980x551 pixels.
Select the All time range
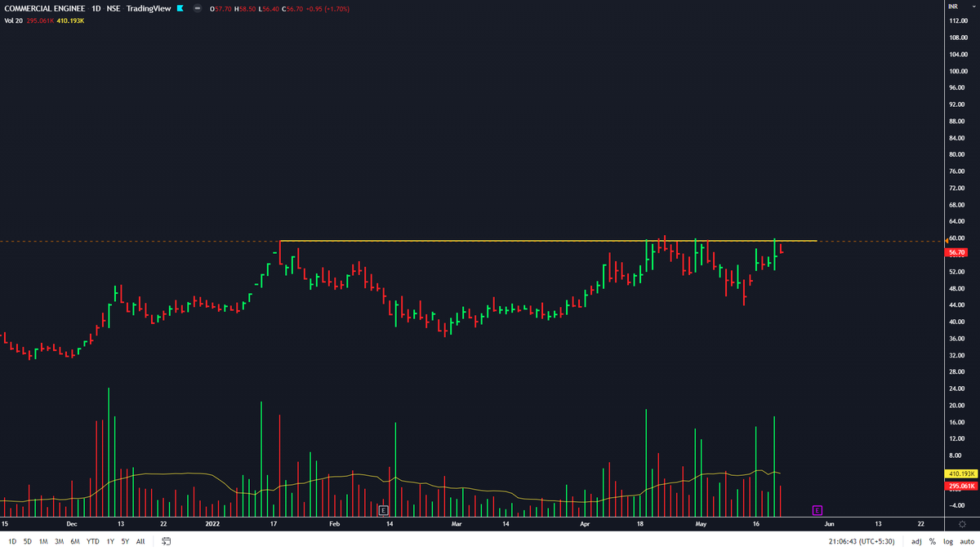pyautogui.click(x=140, y=540)
